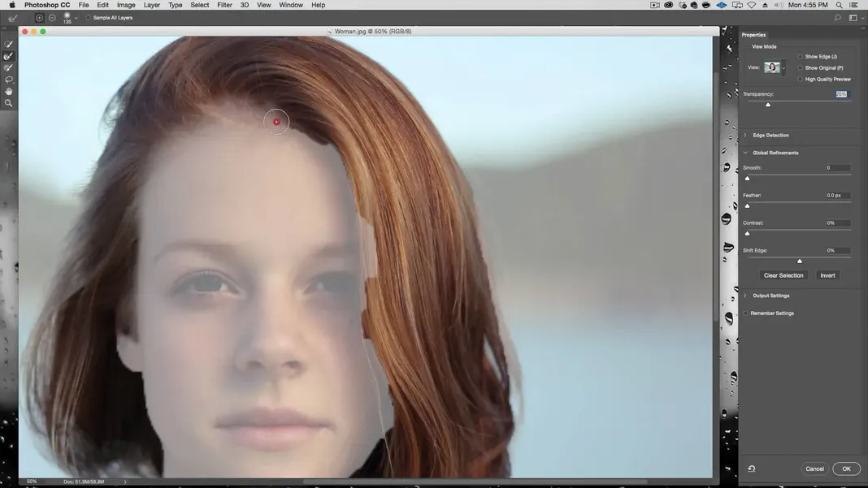Open the Window menu
The width and height of the screenshot is (868, 488).
click(291, 5)
